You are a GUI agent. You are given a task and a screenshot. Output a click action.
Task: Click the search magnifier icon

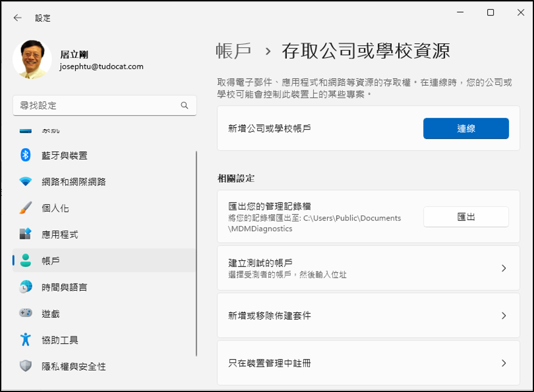click(x=184, y=105)
